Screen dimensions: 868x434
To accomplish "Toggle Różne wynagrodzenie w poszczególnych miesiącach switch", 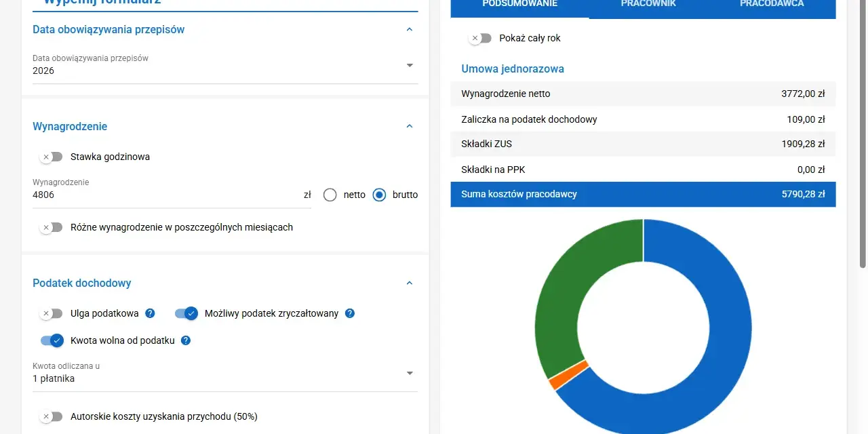I will click(x=51, y=227).
